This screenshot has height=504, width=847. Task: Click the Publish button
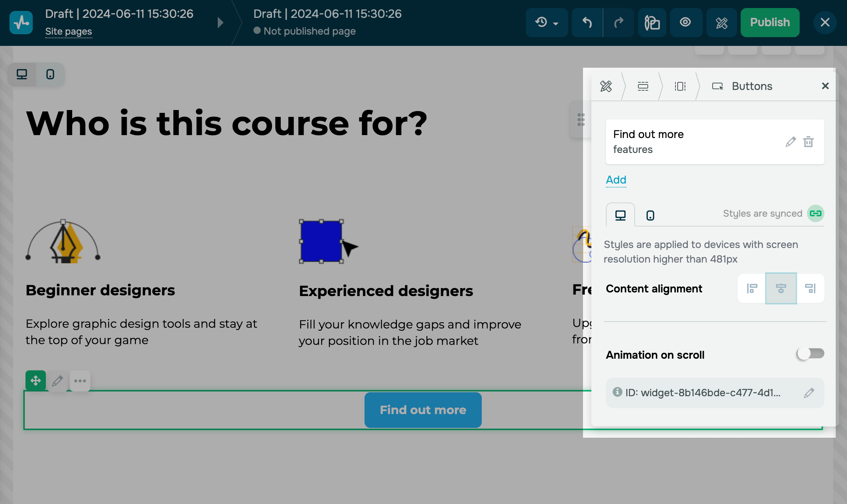pyautogui.click(x=770, y=23)
